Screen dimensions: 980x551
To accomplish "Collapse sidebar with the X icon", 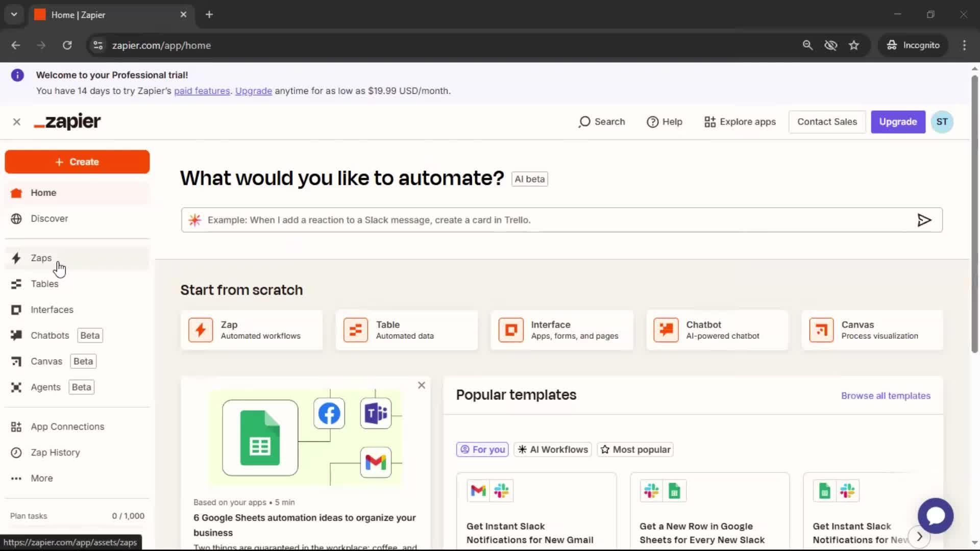I will (17, 122).
